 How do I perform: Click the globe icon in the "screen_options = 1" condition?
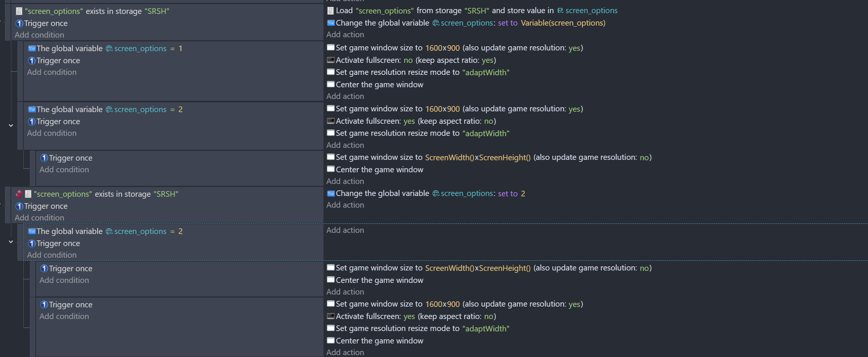point(109,49)
